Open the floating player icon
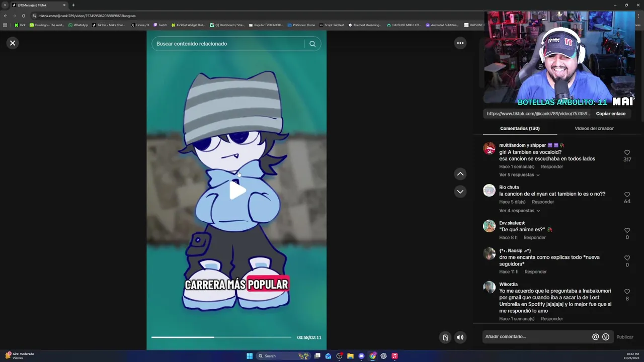Viewport: 644px width, 362px height. [445, 337]
